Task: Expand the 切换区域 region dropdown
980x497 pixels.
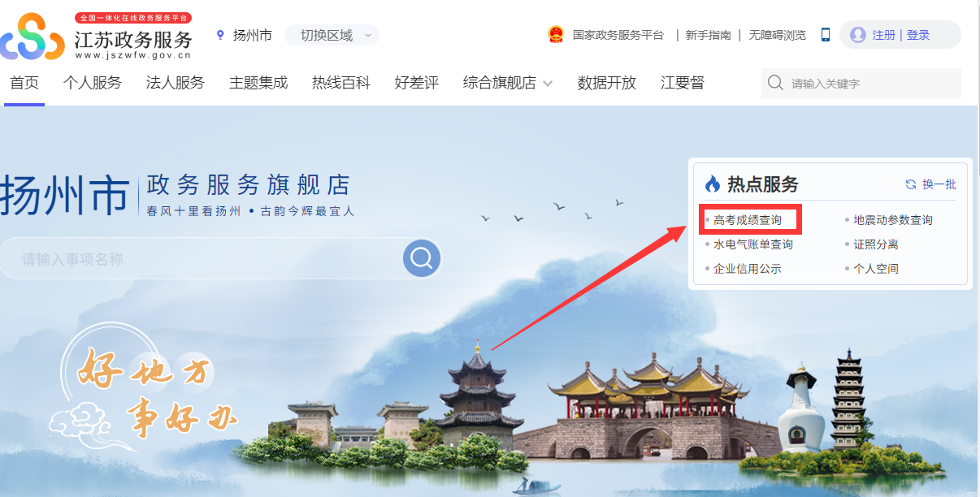Action: (332, 35)
